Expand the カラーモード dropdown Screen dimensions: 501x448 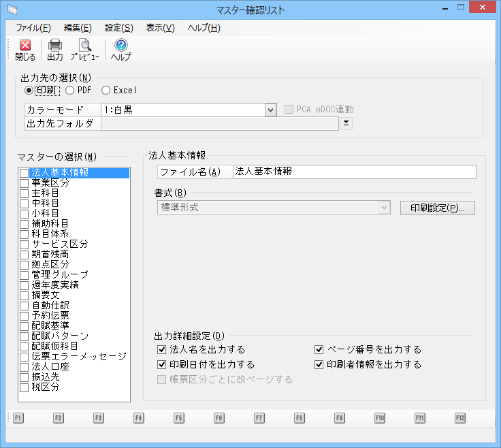(x=270, y=110)
